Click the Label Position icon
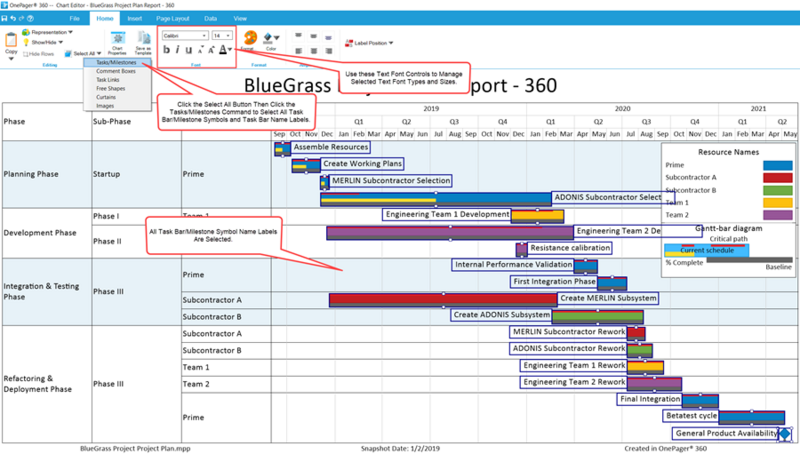800x454 pixels. click(x=349, y=43)
